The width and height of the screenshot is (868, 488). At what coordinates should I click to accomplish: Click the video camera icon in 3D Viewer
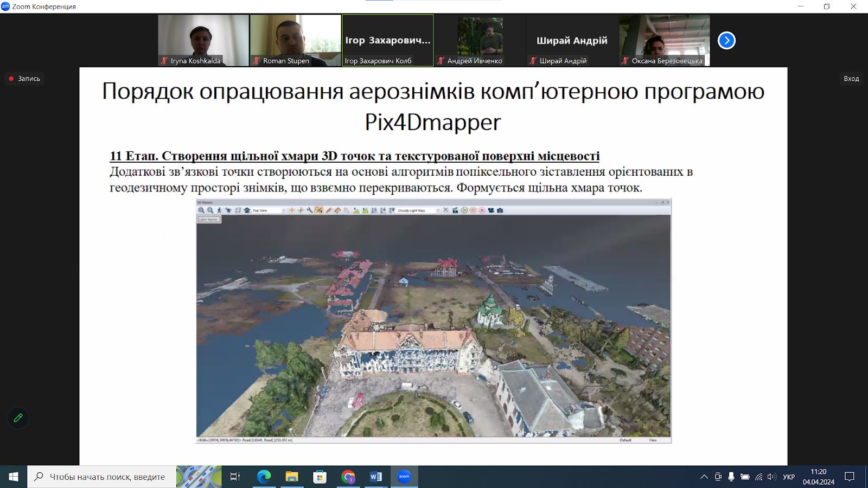[x=491, y=210]
